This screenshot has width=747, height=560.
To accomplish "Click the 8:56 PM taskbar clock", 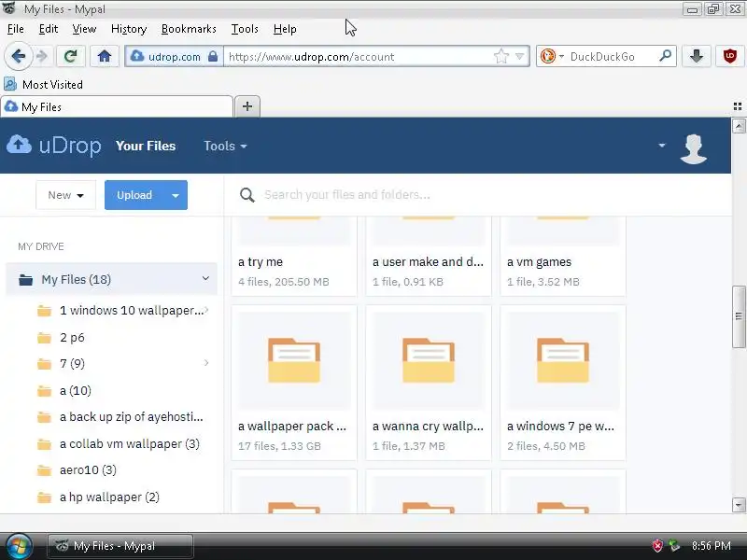I will [x=711, y=546].
